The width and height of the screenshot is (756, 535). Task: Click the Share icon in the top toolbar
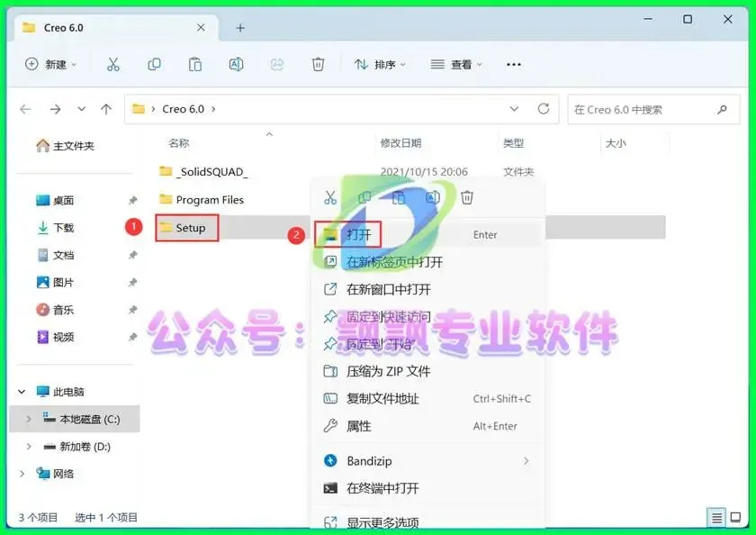pyautogui.click(x=277, y=64)
